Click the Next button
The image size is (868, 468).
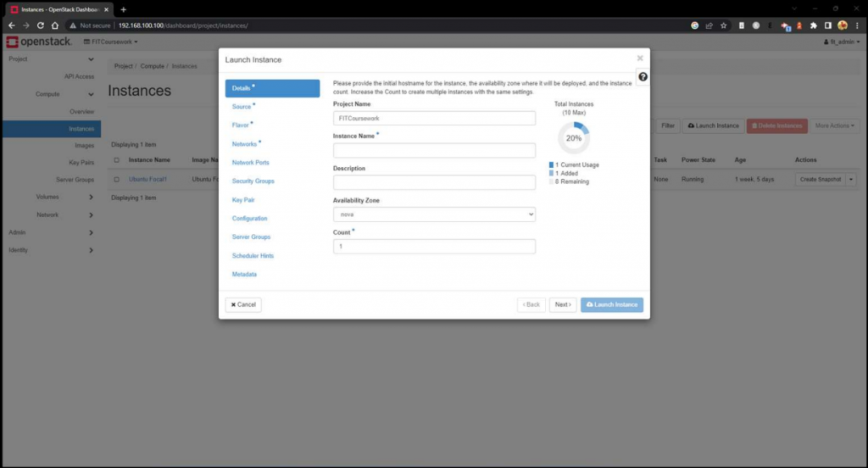pyautogui.click(x=562, y=304)
